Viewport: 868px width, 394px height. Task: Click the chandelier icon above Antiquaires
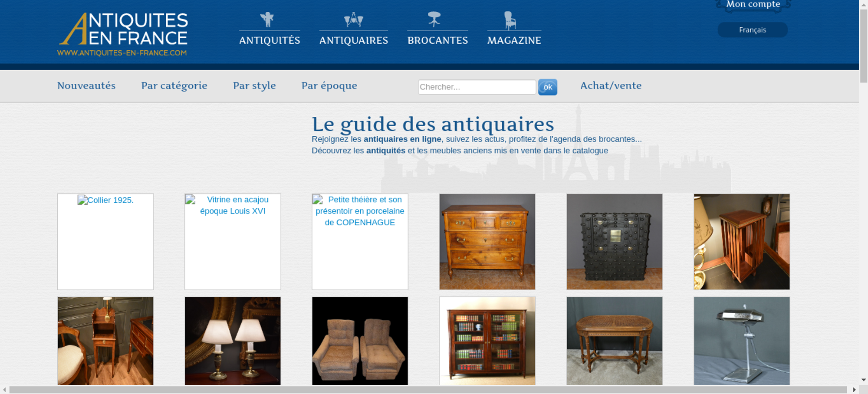pos(353,20)
